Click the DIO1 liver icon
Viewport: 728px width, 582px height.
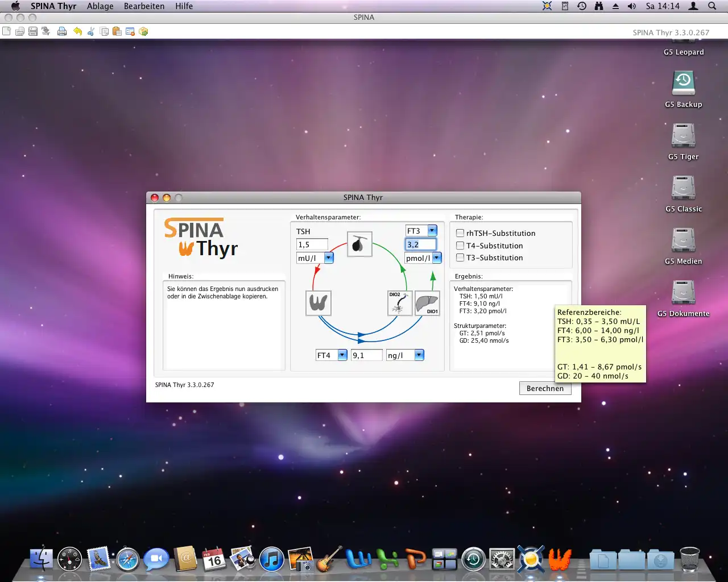tap(427, 303)
